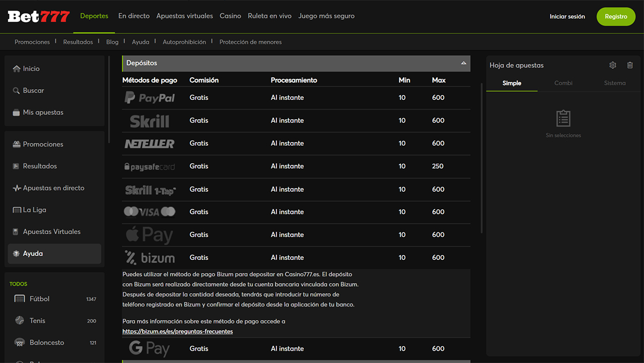Collapse the Depósitos section arrow

click(464, 63)
